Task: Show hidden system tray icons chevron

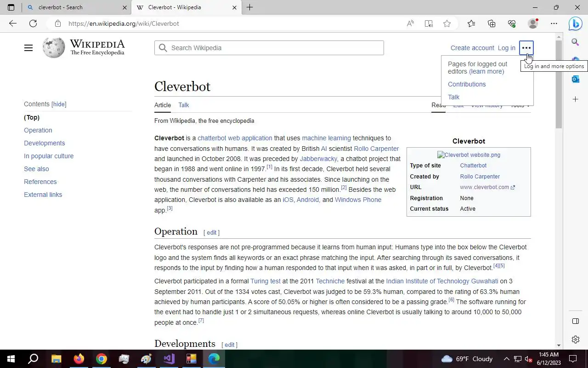Action: pos(506,359)
